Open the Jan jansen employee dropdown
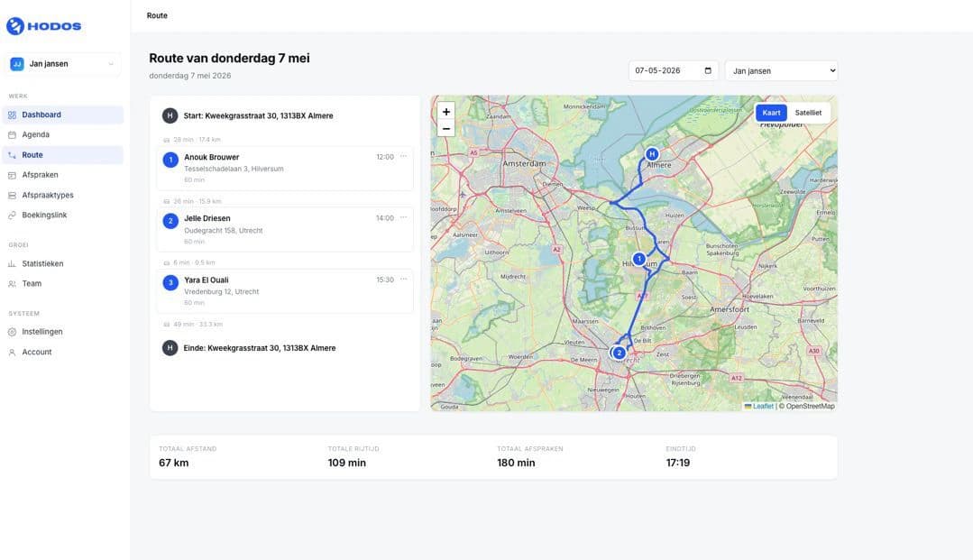The image size is (973, 560). click(x=781, y=70)
